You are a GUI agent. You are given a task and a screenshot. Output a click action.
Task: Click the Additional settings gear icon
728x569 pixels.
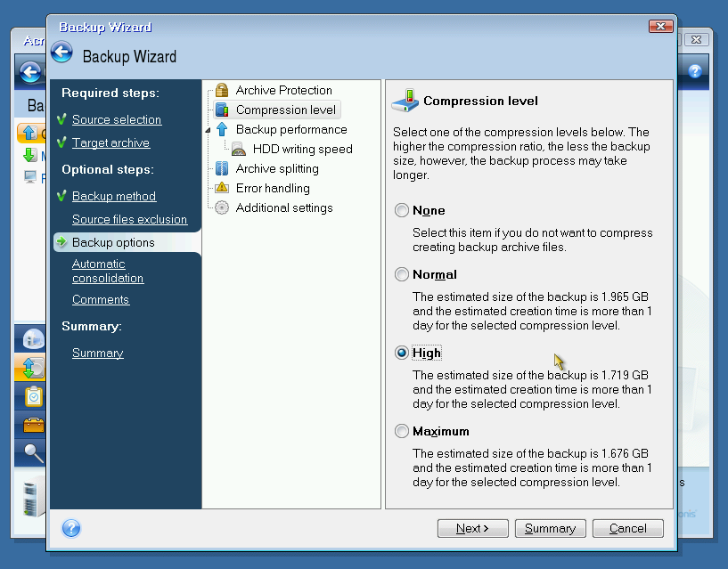(222, 208)
